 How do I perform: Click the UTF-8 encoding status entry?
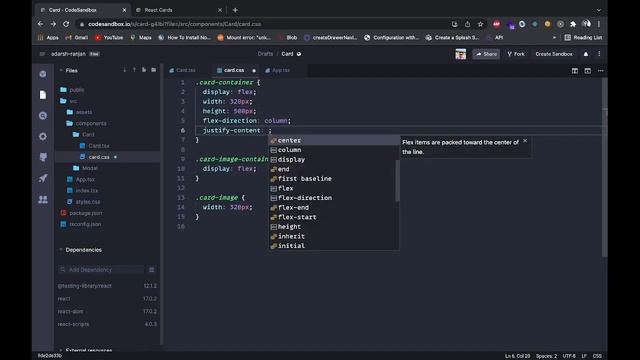coord(569,356)
